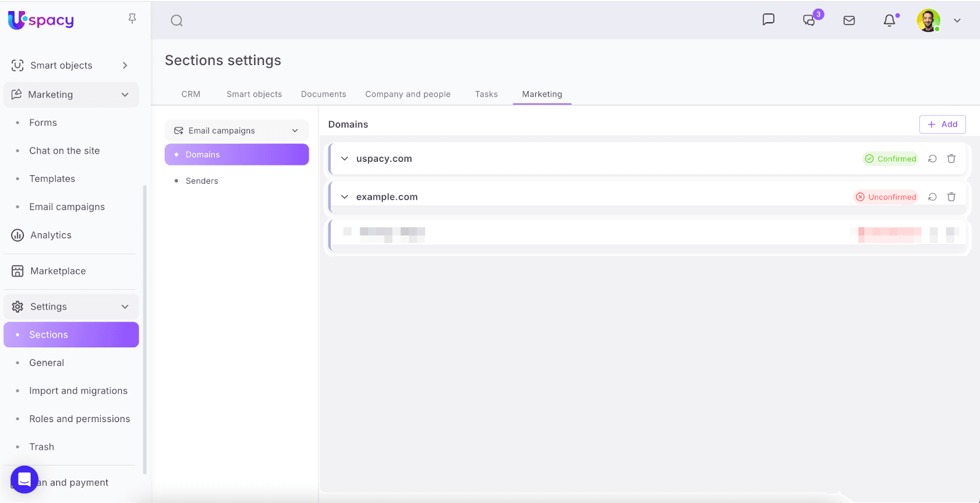Click the user avatar picture

click(x=928, y=21)
